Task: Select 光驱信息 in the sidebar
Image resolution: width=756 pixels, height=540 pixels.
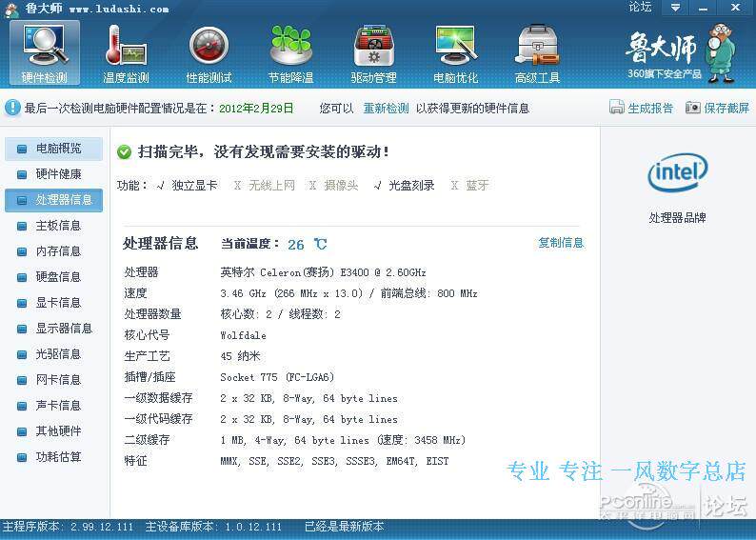Action: point(53,354)
